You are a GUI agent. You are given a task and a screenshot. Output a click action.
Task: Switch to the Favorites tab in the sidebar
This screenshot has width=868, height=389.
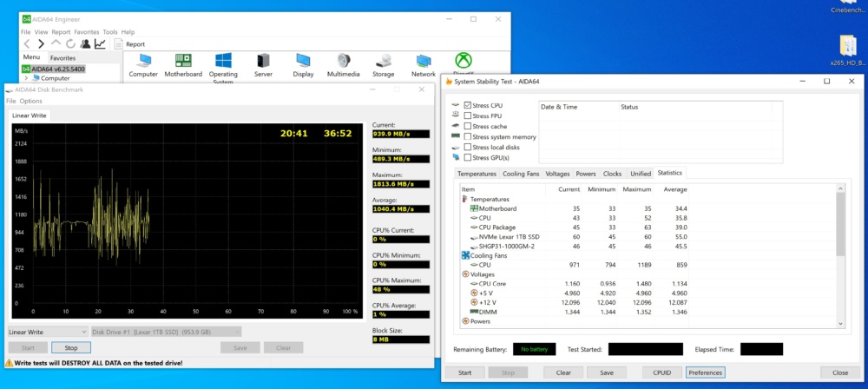[x=62, y=57]
